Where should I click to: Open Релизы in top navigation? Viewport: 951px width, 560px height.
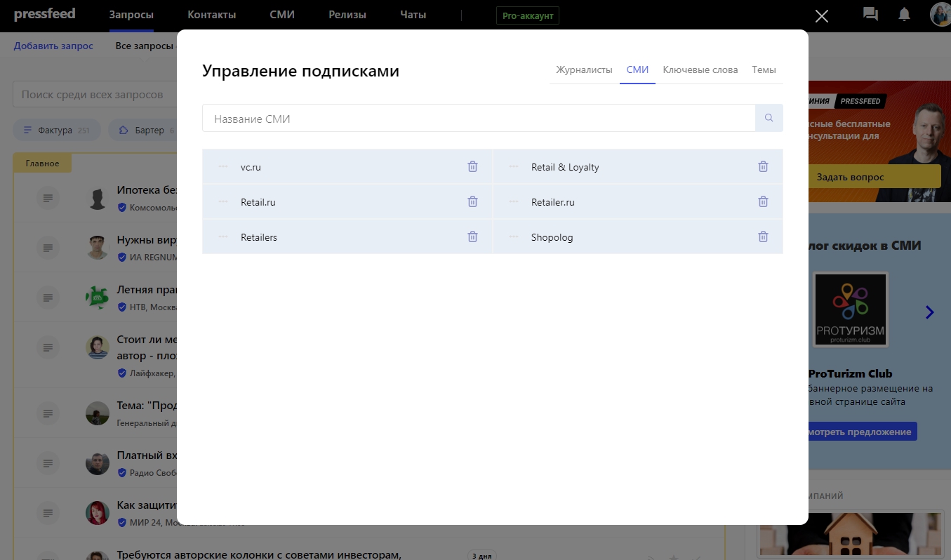pyautogui.click(x=347, y=15)
